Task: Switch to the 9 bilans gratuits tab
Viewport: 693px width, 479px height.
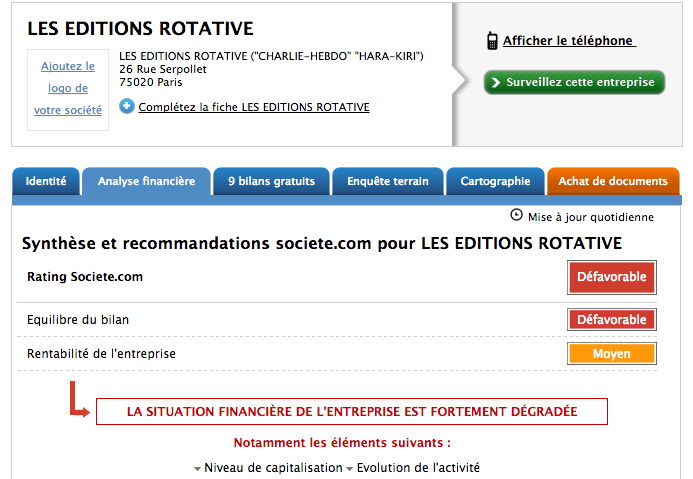Action: [271, 181]
